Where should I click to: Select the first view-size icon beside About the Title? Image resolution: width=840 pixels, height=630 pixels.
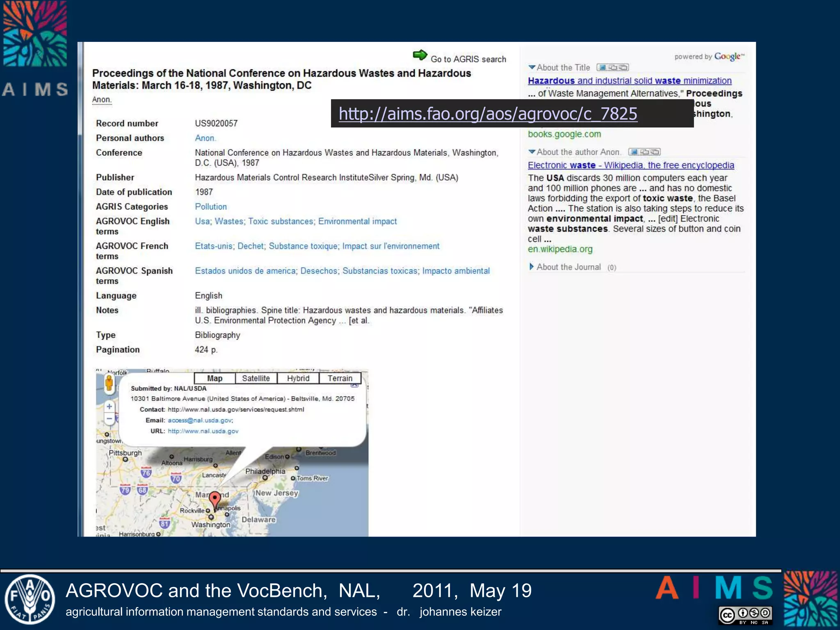[x=603, y=67]
